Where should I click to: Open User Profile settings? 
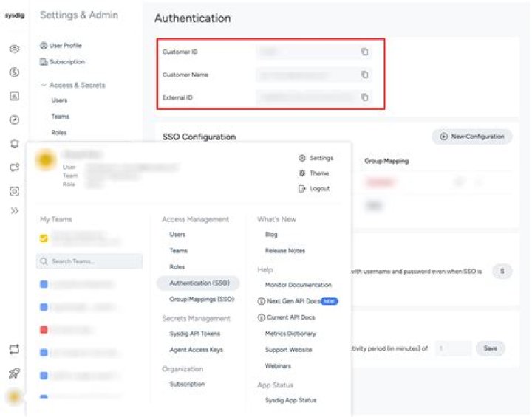pos(61,46)
